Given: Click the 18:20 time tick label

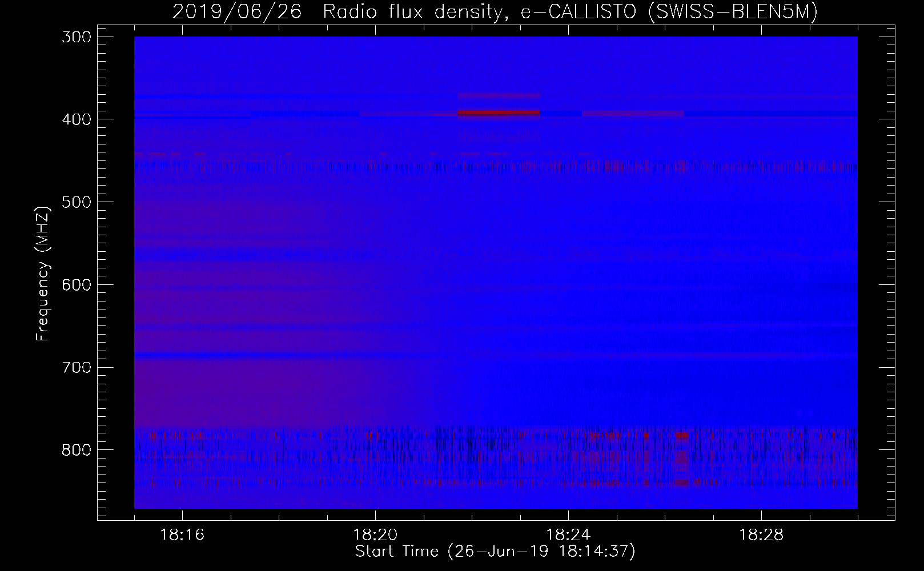Looking at the screenshot, I should pos(375,535).
